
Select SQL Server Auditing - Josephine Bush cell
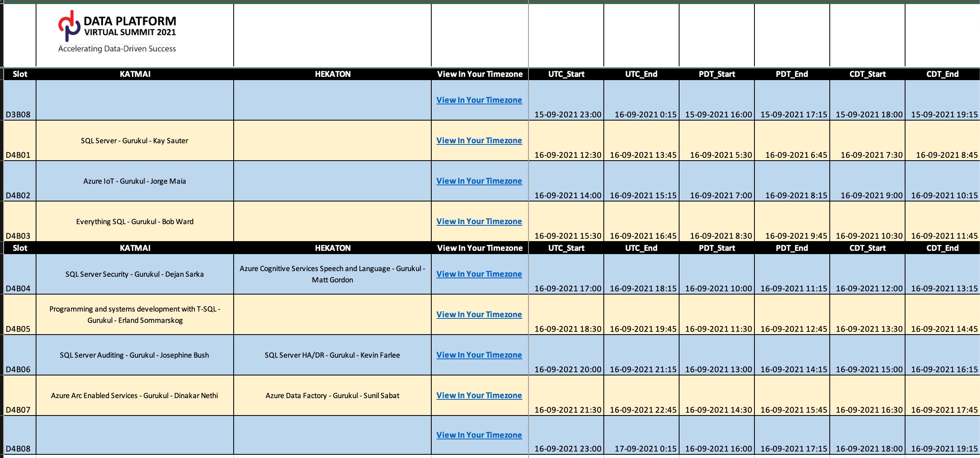point(135,355)
